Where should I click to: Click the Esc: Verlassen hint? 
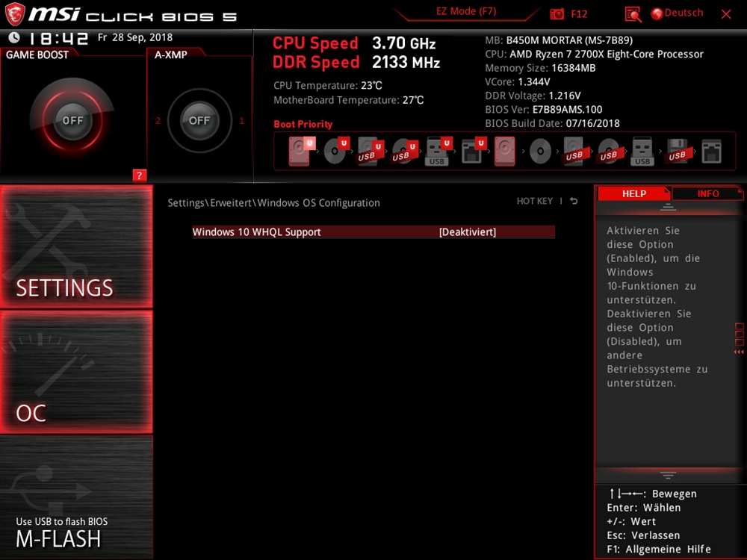click(x=643, y=535)
